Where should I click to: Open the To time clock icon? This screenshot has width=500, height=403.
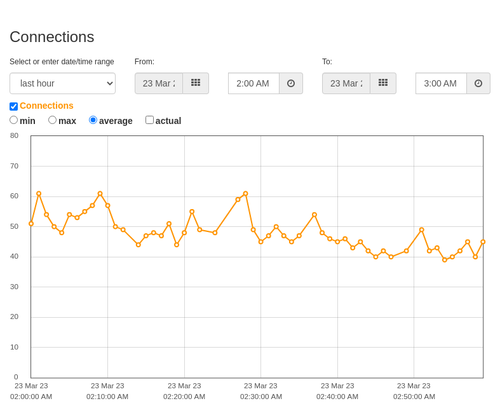point(478,83)
